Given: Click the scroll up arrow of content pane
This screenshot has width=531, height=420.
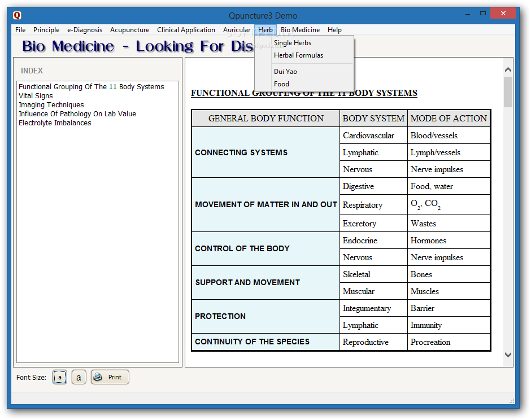Looking at the screenshot, I should [x=508, y=70].
